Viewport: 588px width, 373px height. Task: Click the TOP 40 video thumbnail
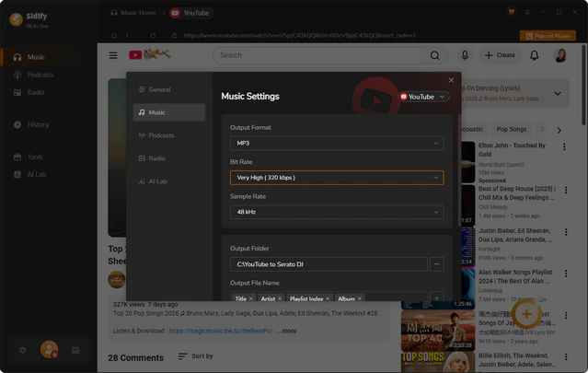point(438,331)
